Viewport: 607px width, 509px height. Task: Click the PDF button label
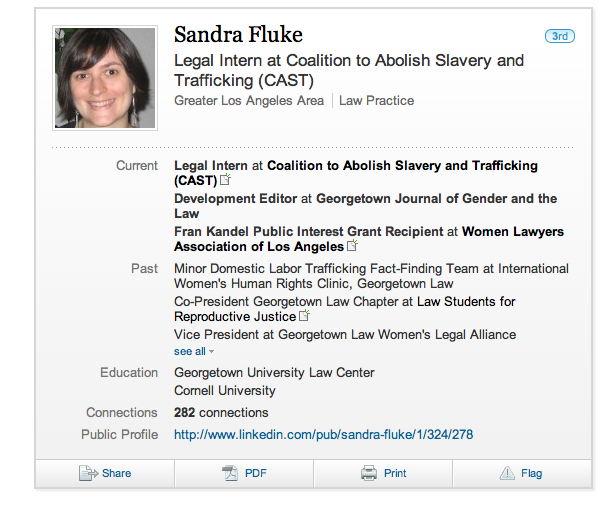pos(256,473)
